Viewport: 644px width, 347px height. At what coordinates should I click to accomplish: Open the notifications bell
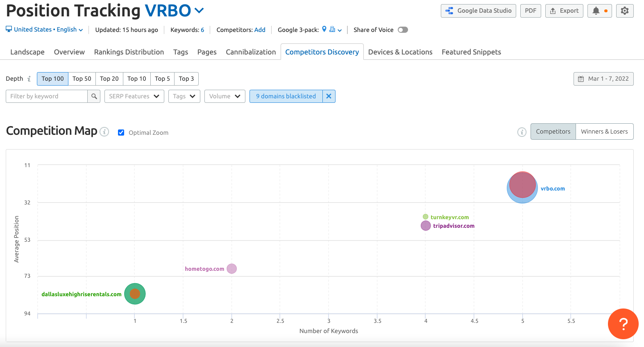coord(599,11)
